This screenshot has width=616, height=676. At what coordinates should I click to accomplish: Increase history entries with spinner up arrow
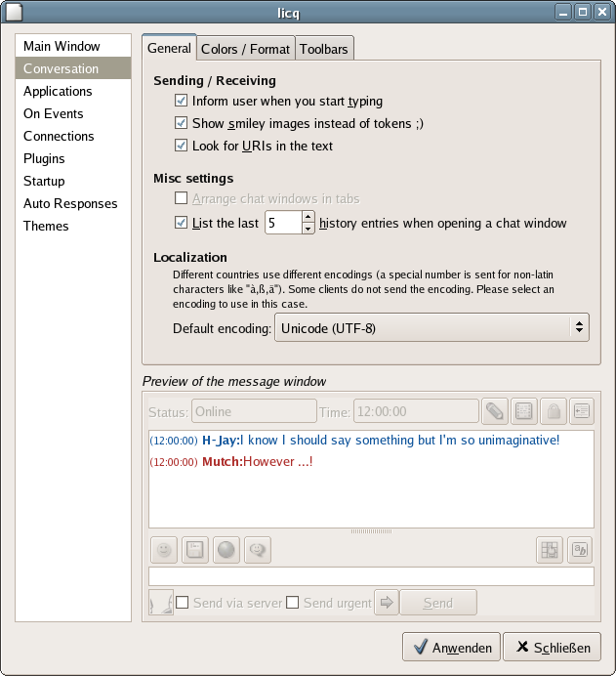308,217
